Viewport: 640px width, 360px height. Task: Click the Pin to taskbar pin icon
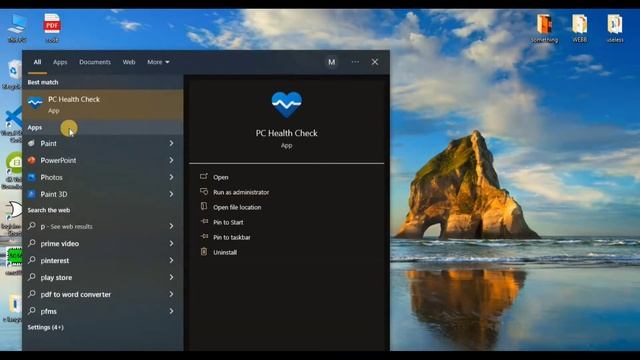click(x=204, y=237)
